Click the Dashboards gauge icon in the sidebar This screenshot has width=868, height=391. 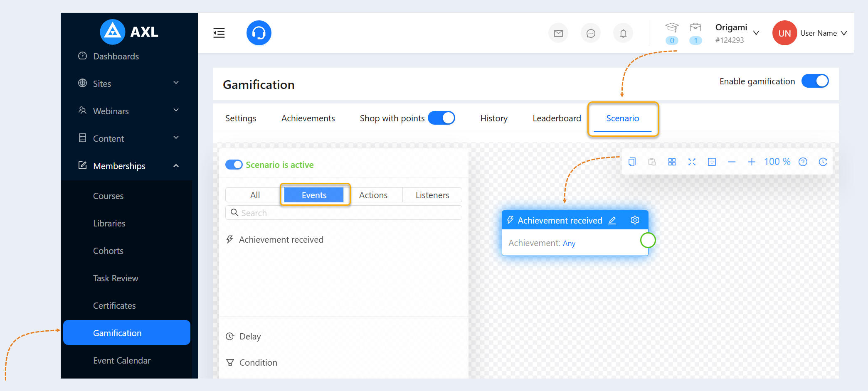83,56
